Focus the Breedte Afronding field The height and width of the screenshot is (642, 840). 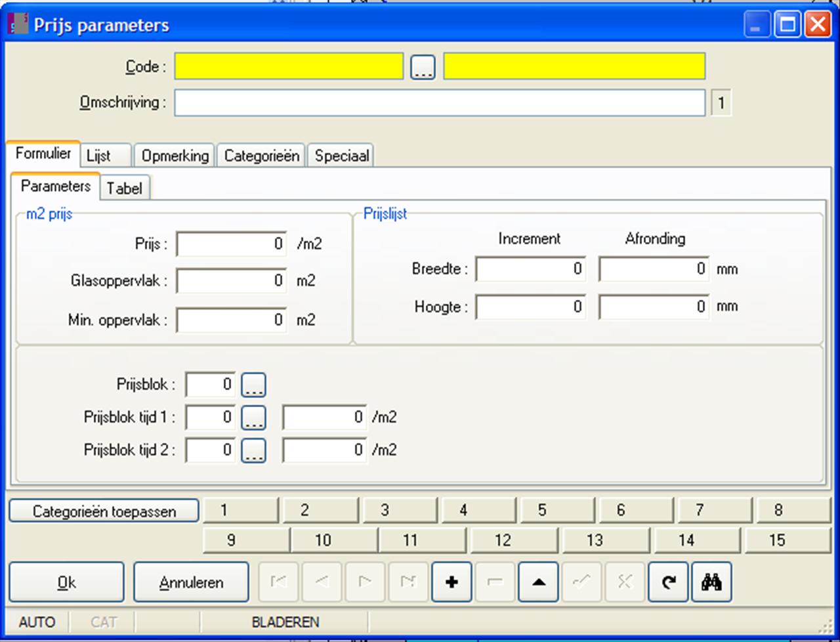[654, 269]
